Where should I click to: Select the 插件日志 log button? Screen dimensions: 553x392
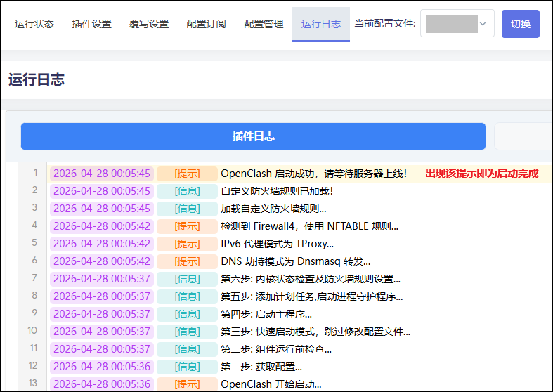coord(253,136)
